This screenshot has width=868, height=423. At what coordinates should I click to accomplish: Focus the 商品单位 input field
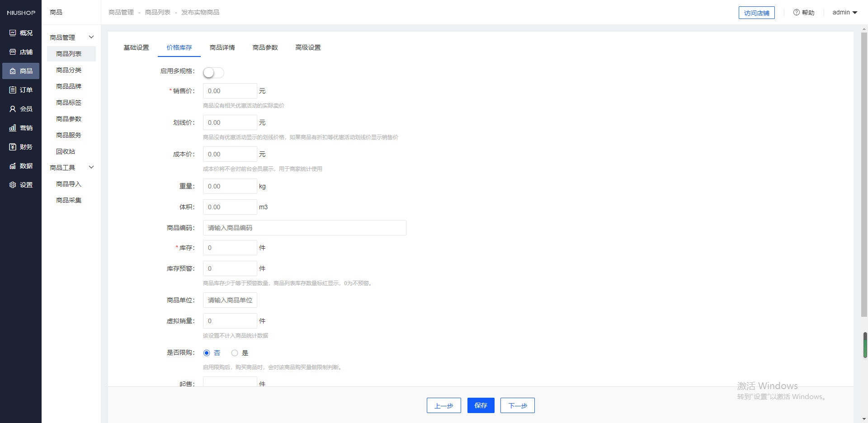click(x=230, y=300)
